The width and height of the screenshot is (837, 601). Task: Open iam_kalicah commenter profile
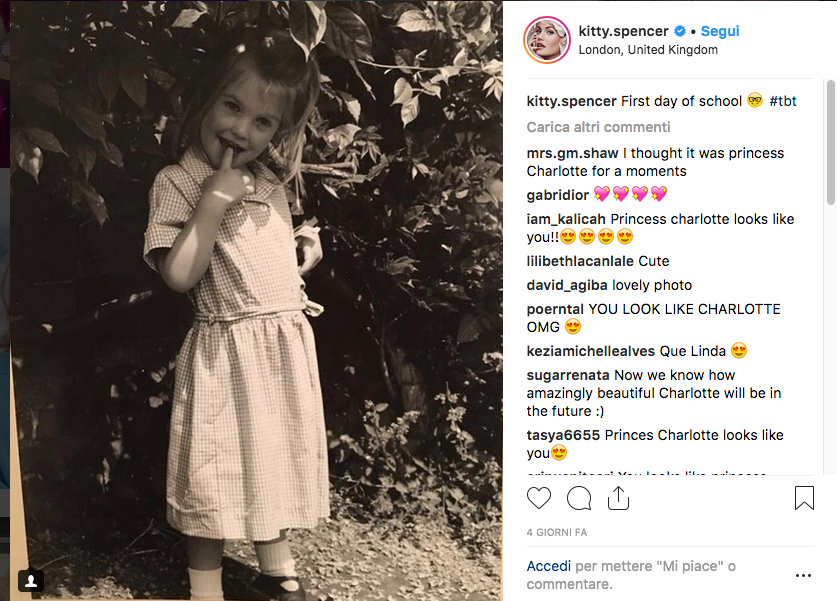(566, 219)
